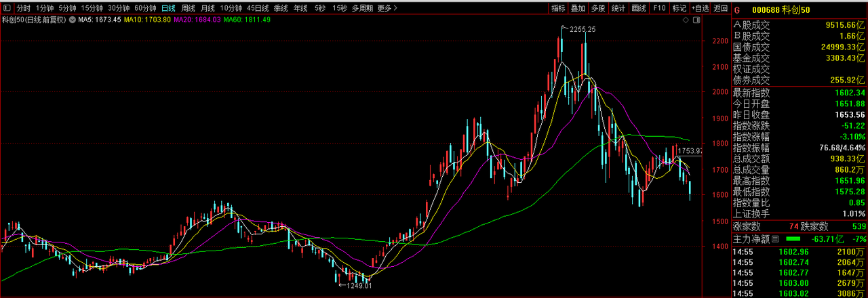Select the 60分钟 period tab
The width and height of the screenshot is (868, 298).
tap(145, 8)
